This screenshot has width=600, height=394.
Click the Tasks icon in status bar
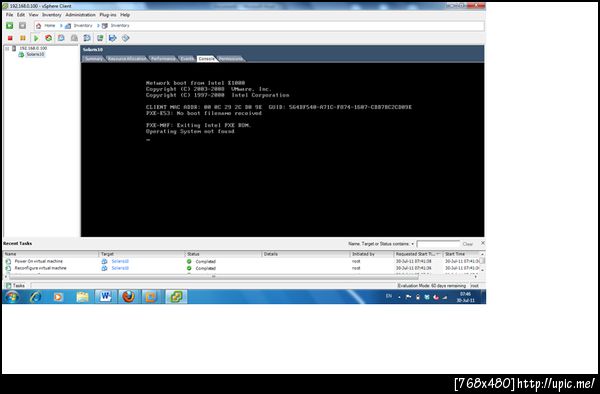pos(9,285)
